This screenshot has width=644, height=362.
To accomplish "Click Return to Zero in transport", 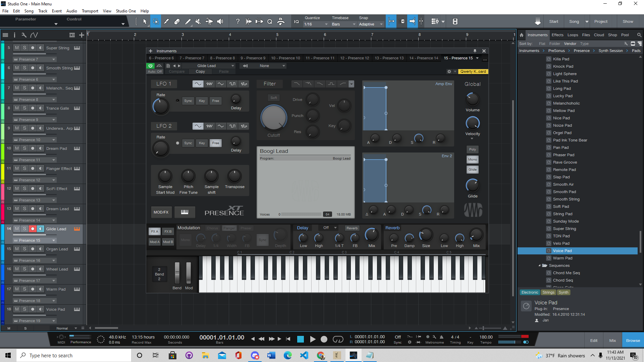I will tap(288, 339).
